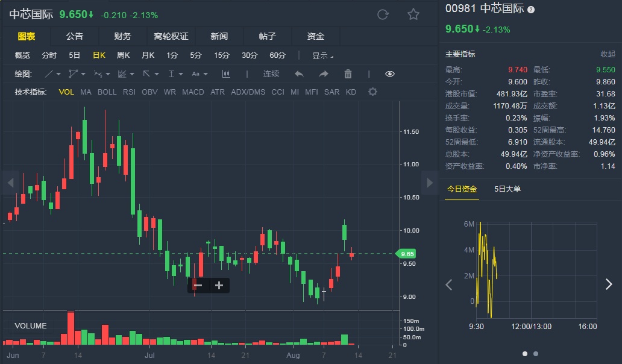Viewport: 622px width, 364px height.
Task: Open the 窝轮权证 warrants tab
Action: coord(171,37)
